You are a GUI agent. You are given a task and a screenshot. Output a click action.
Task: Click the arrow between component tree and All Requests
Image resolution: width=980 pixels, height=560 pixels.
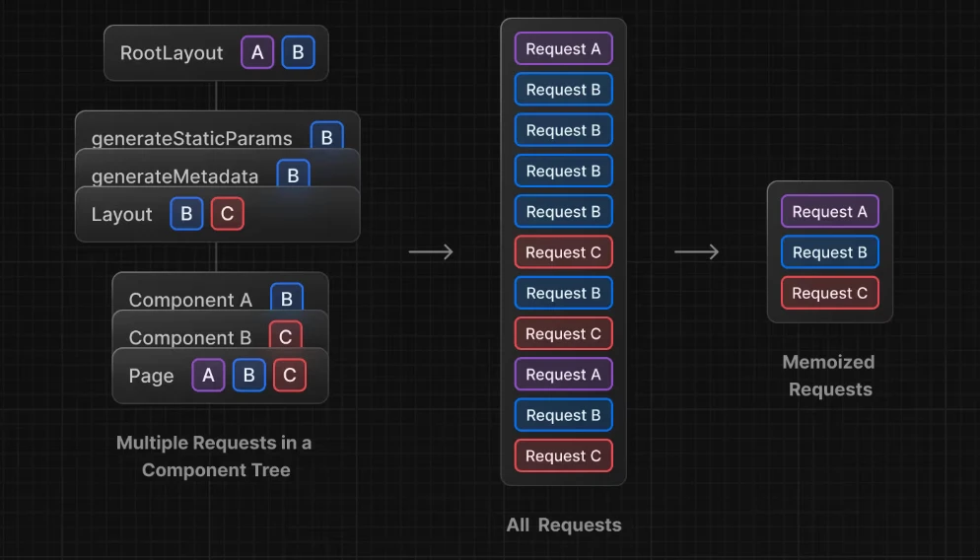tap(431, 252)
